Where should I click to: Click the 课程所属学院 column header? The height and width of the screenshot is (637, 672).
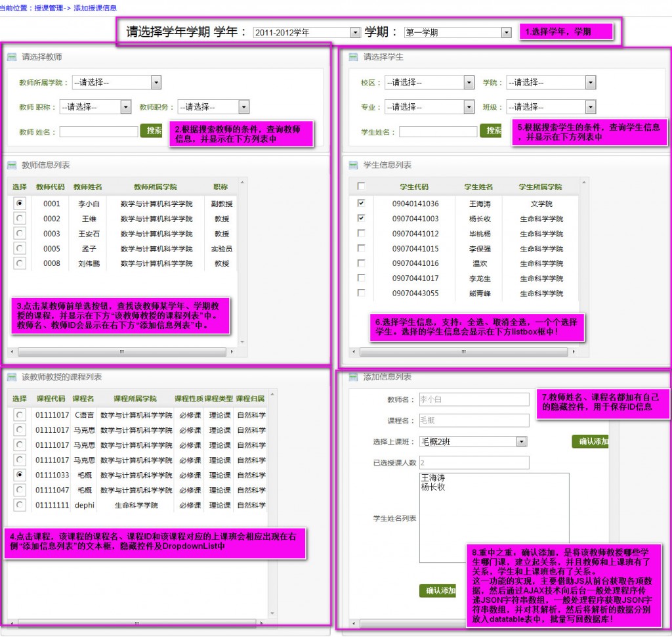click(x=135, y=399)
